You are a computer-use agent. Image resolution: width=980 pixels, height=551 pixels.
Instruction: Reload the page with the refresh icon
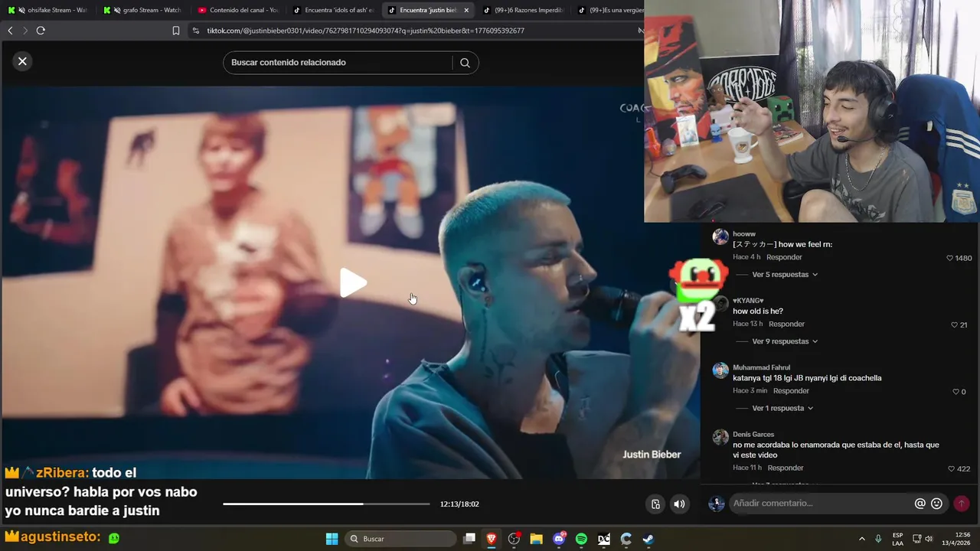(41, 31)
